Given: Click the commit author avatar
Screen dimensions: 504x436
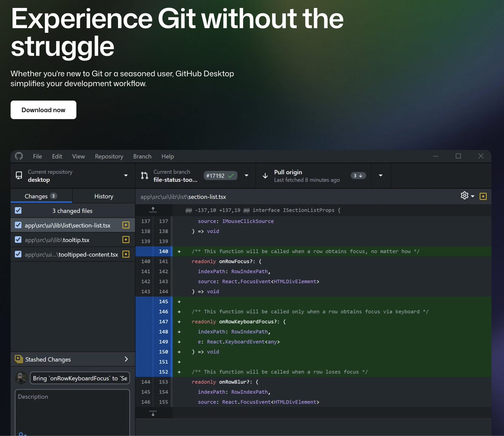Looking at the screenshot, I should click(x=21, y=378).
